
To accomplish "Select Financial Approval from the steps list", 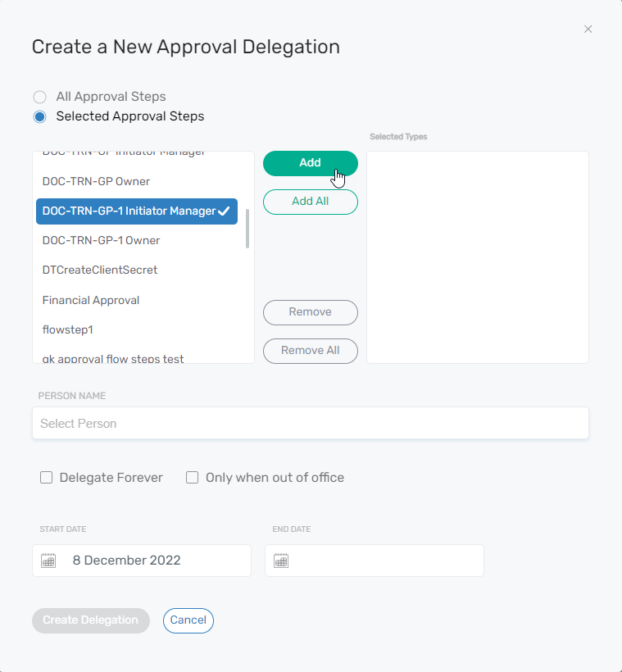I will point(90,300).
